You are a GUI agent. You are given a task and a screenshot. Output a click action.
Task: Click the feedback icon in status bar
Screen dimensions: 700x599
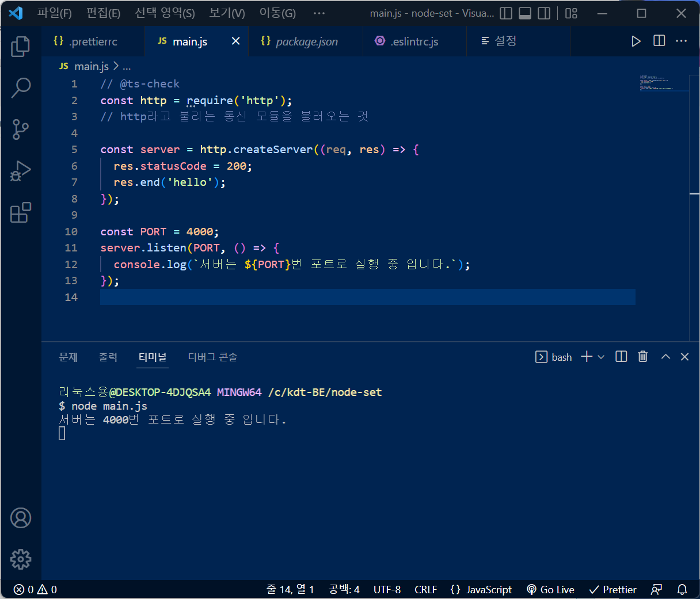(656, 589)
